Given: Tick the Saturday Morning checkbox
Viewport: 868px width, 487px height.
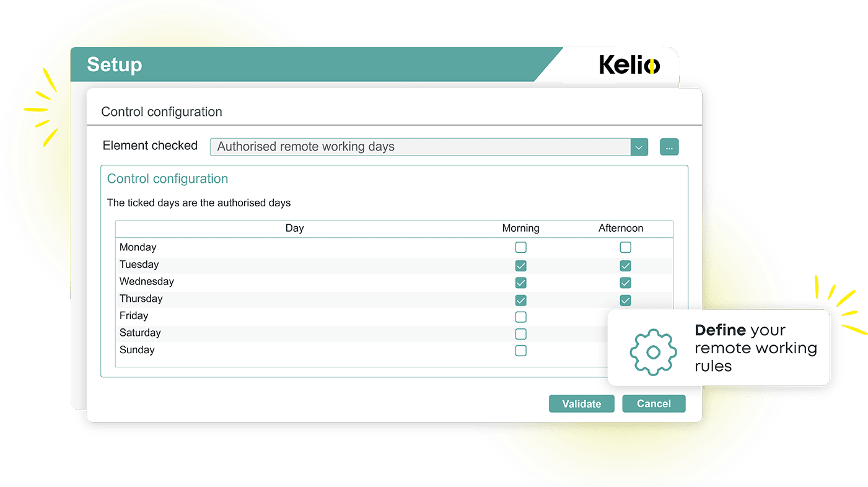Looking at the screenshot, I should [x=521, y=334].
